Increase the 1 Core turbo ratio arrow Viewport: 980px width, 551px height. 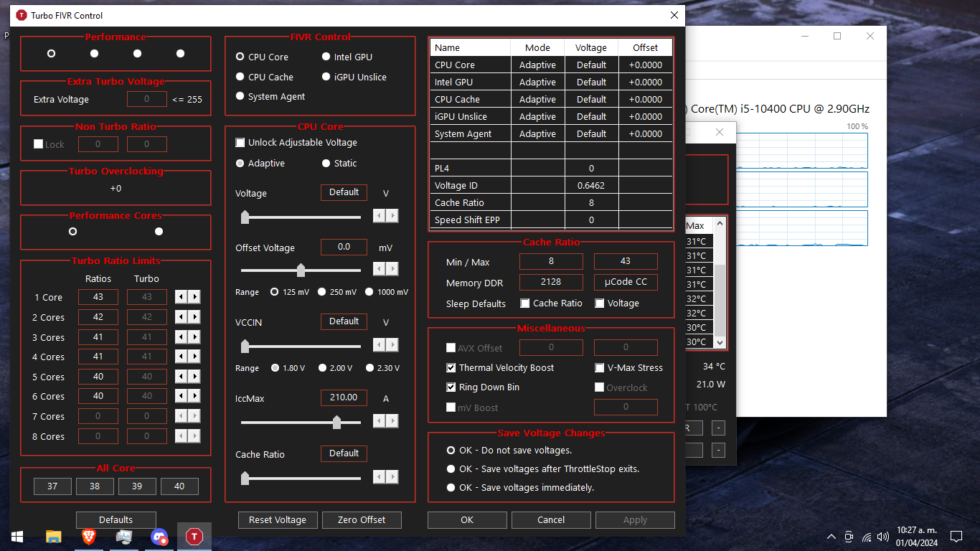[x=194, y=297]
